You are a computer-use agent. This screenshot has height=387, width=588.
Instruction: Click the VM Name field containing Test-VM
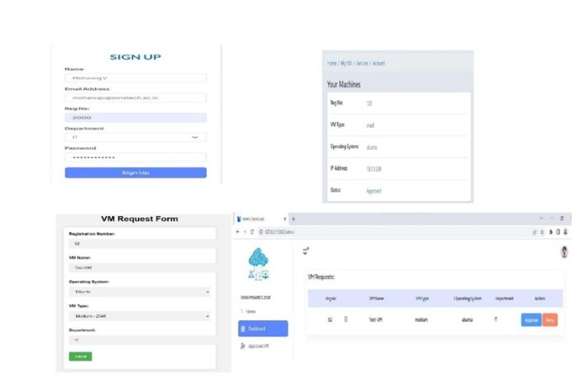(142, 268)
